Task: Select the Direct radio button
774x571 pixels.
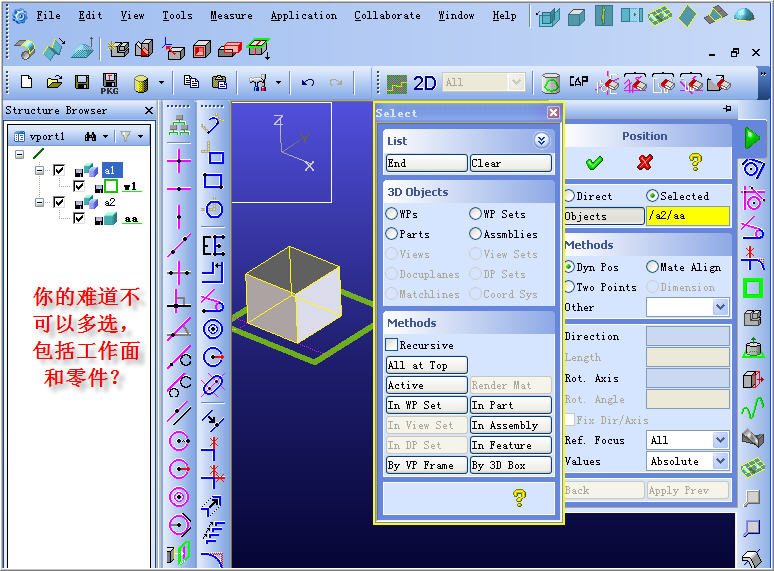Action: 569,196
